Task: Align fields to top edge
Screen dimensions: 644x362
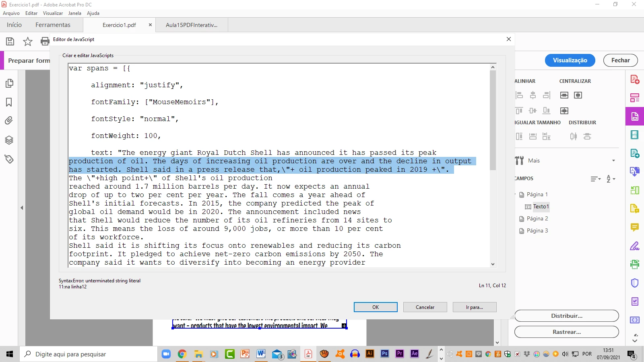Action: (x=519, y=111)
